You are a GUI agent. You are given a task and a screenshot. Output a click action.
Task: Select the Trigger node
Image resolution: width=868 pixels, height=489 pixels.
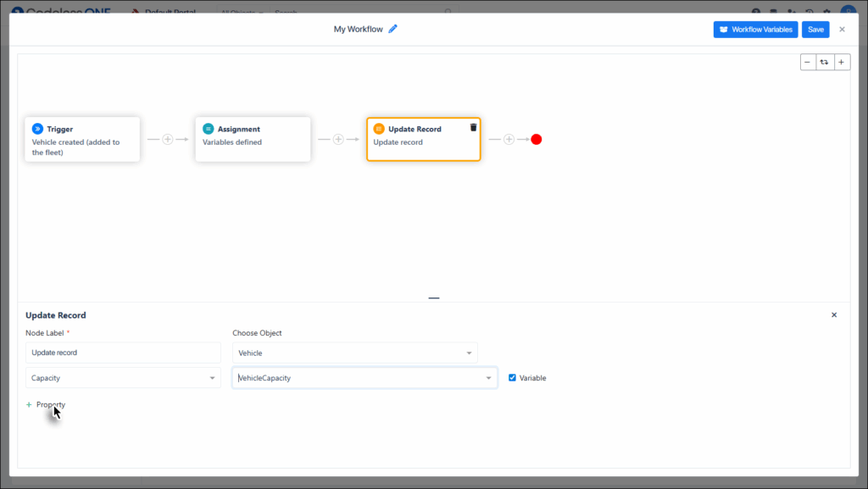82,139
